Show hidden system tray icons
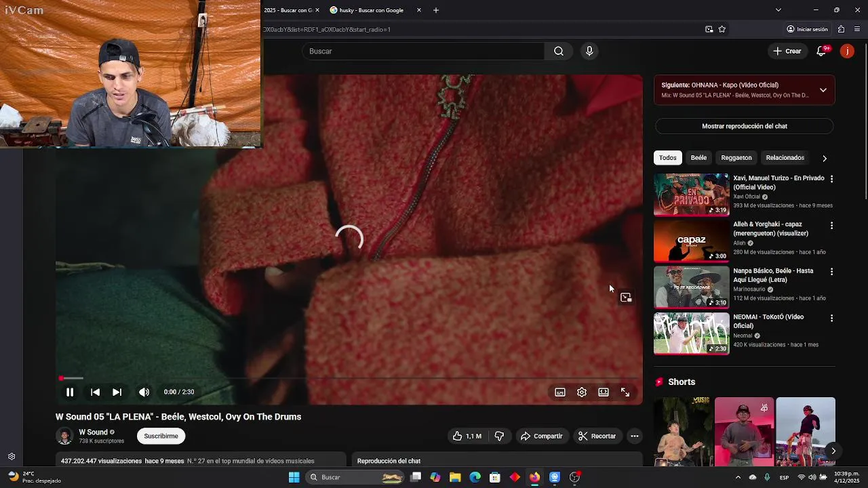The width and height of the screenshot is (868, 488). pos(738,477)
